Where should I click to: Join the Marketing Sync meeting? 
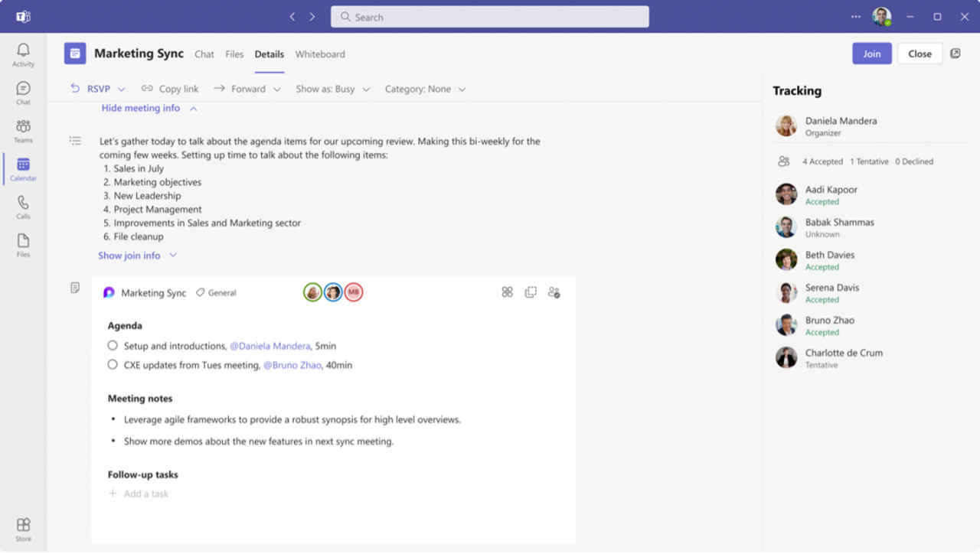(871, 53)
